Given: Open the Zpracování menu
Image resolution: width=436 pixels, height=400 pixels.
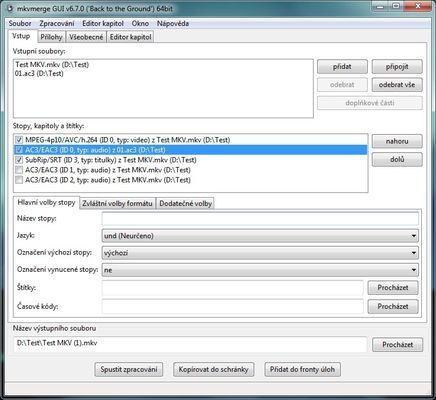Looking at the screenshot, I should 57,24.
